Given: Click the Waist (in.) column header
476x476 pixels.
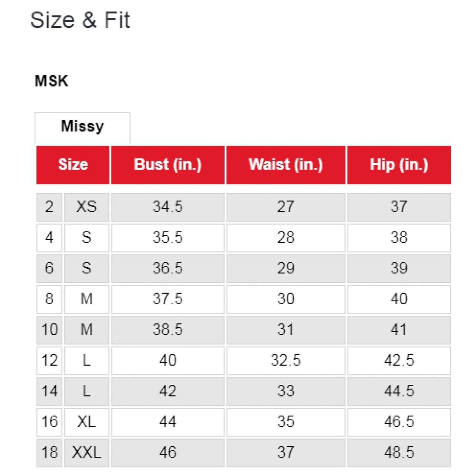Looking at the screenshot, I should (286, 165).
